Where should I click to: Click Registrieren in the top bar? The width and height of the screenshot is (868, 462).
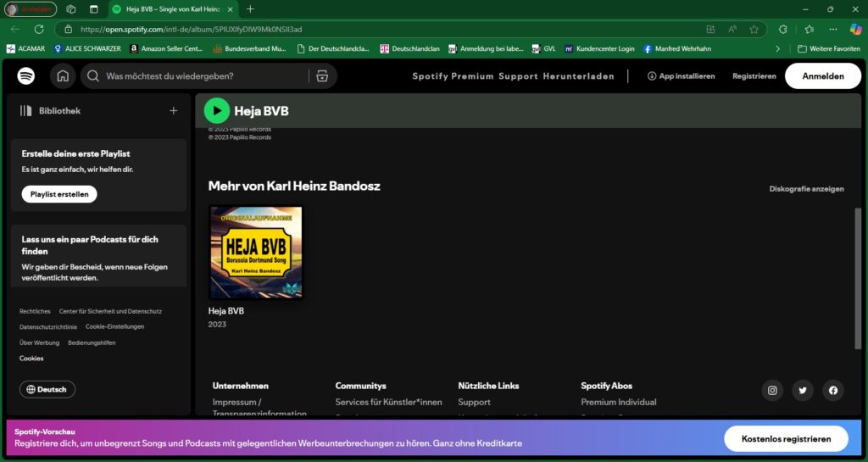point(754,76)
